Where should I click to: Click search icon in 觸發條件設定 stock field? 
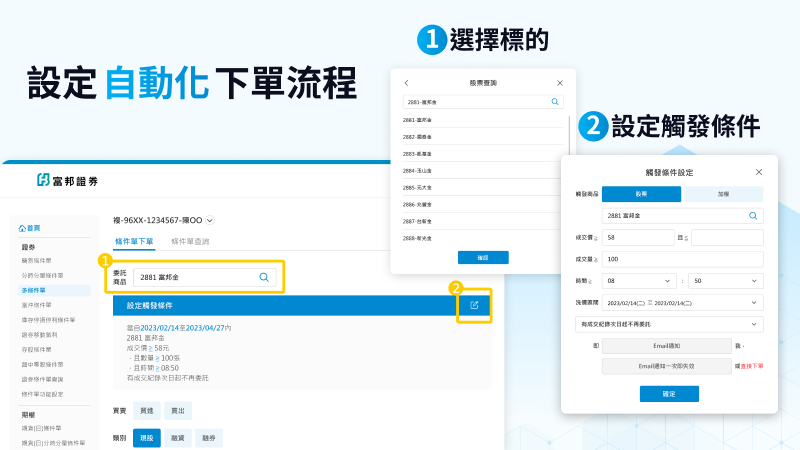point(754,215)
